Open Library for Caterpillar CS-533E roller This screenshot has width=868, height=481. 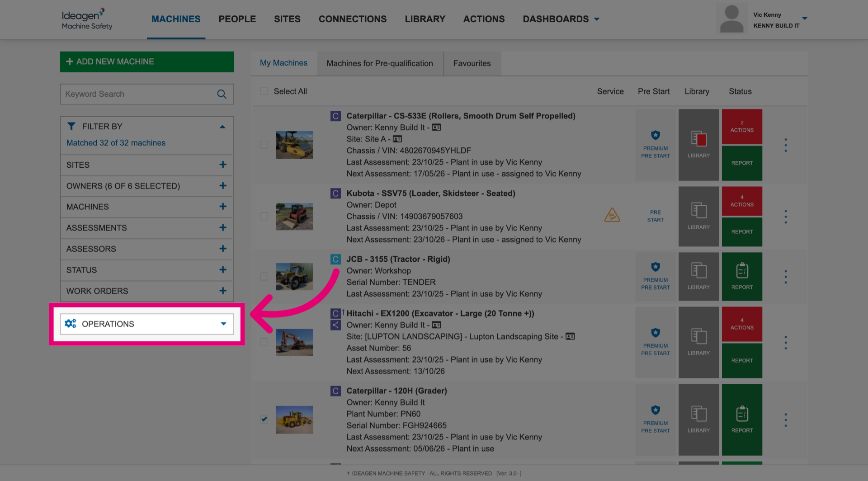click(x=698, y=145)
